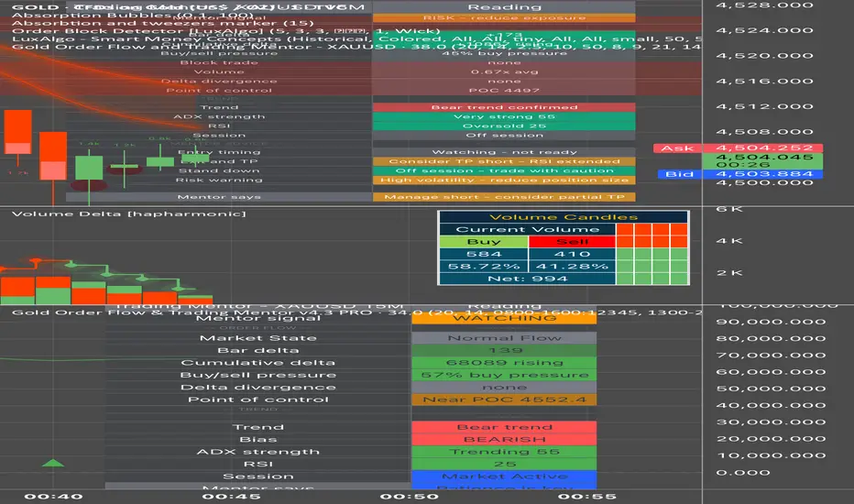Click the Very strong 55 ADX cell
This screenshot has height=504, width=854.
coord(504,116)
